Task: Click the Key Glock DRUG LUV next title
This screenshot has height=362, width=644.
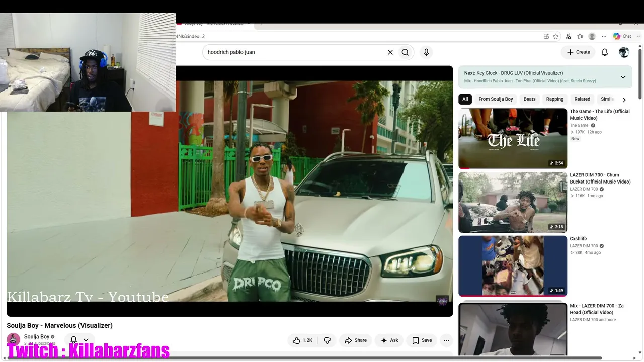Action: [x=520, y=73]
